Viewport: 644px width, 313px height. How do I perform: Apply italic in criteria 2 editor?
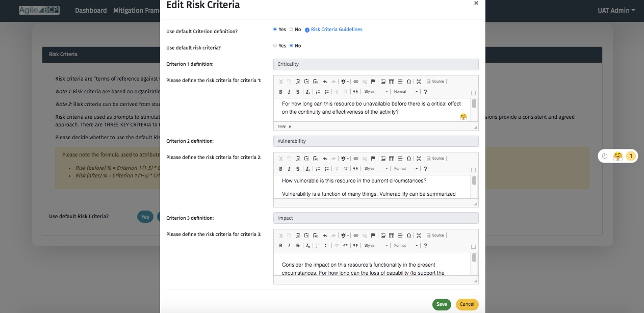289,169
